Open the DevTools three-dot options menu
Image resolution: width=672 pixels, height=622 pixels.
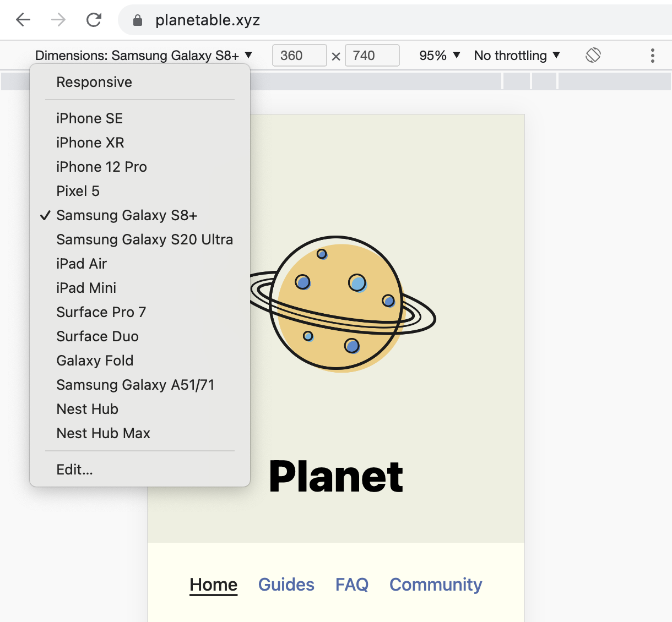coord(652,55)
